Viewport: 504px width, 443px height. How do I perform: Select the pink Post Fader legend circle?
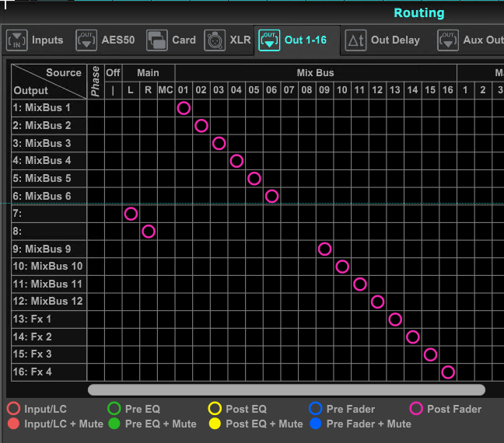pos(416,409)
